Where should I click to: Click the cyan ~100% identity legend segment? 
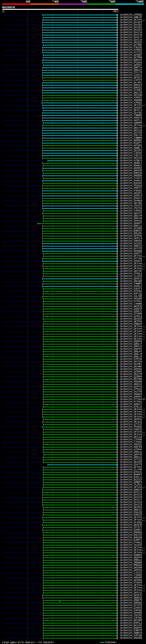click(130, 4)
